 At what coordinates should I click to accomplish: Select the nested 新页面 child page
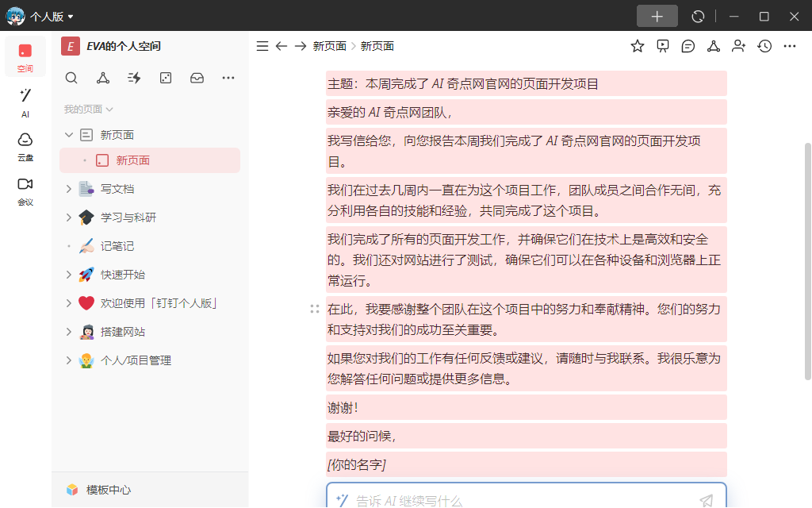coord(150,160)
